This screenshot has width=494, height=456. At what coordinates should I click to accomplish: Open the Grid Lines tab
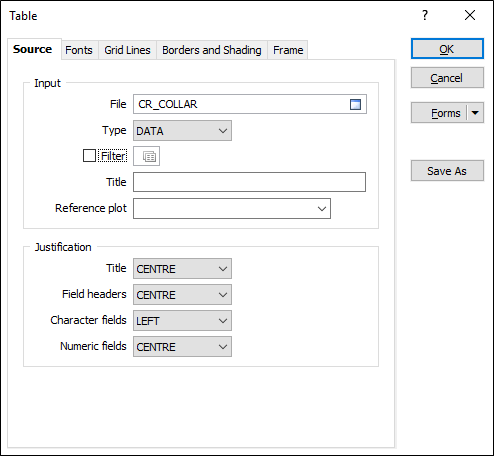127,50
